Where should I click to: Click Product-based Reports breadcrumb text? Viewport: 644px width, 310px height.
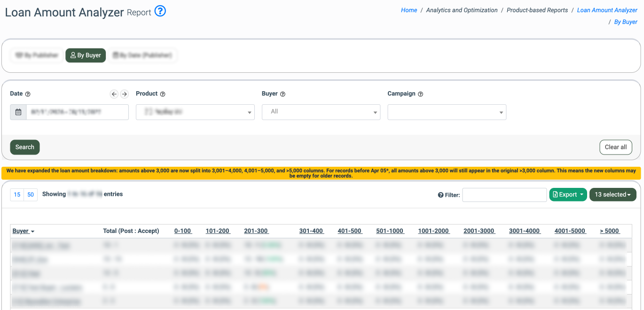537,10
